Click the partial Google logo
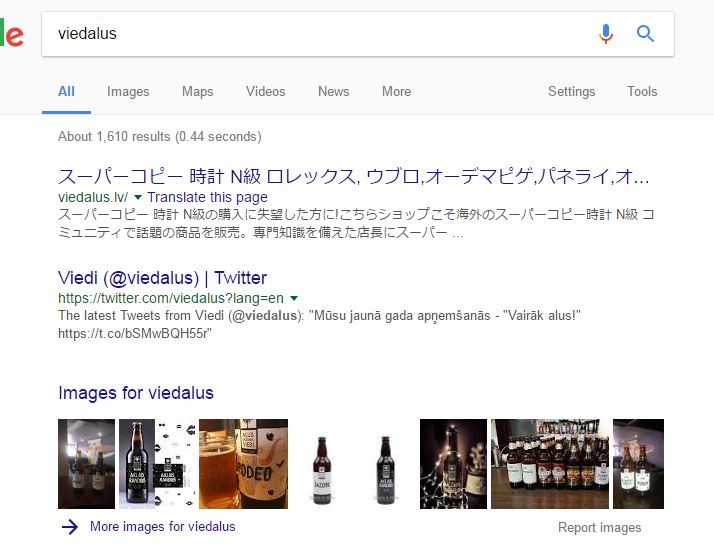Viewport: 714px width, 553px height. tap(12, 35)
